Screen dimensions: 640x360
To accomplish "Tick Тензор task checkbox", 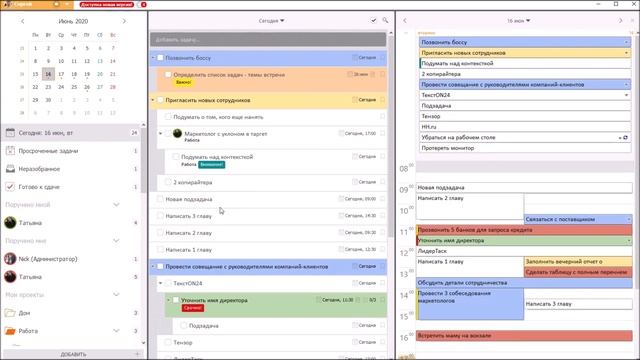I will click(x=168, y=342).
